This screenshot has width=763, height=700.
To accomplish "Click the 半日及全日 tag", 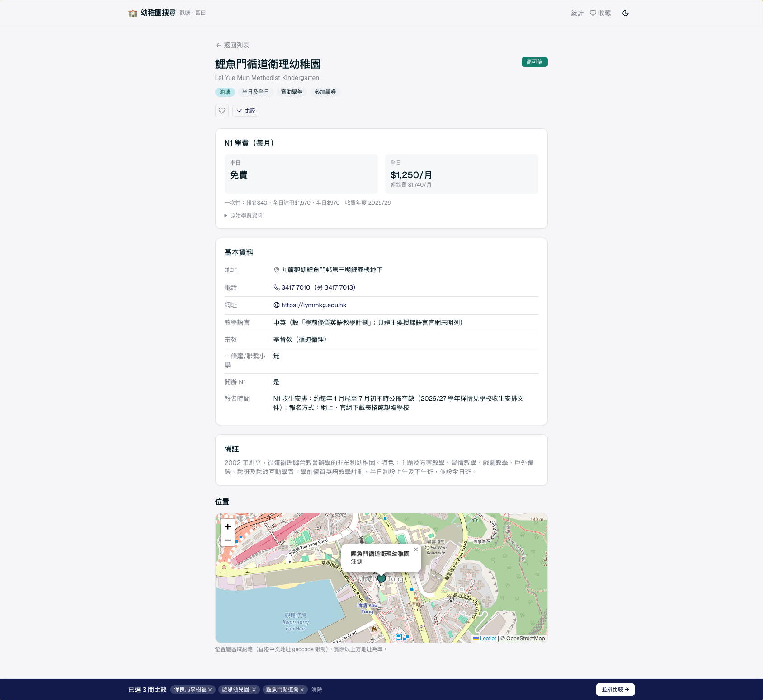I will (x=255, y=92).
